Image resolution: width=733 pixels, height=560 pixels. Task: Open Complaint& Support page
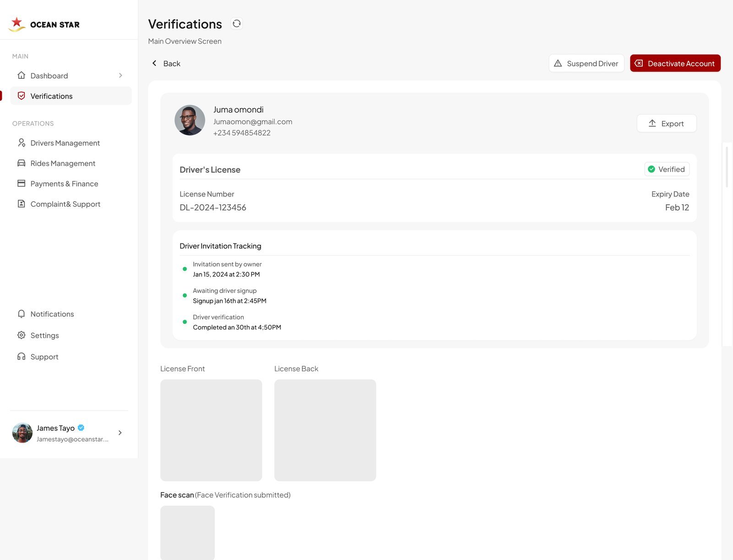click(x=71, y=204)
